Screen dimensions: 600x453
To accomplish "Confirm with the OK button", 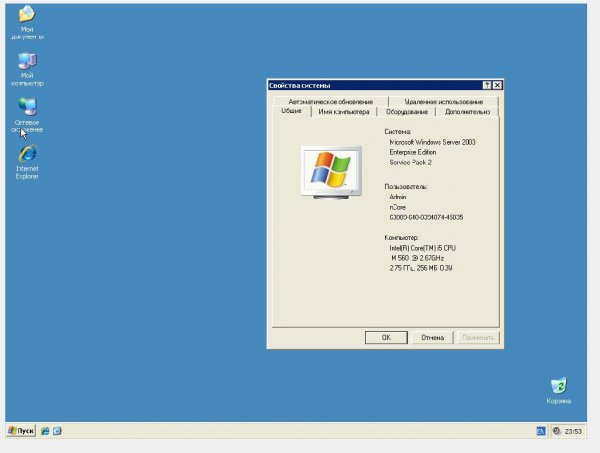I will point(386,337).
